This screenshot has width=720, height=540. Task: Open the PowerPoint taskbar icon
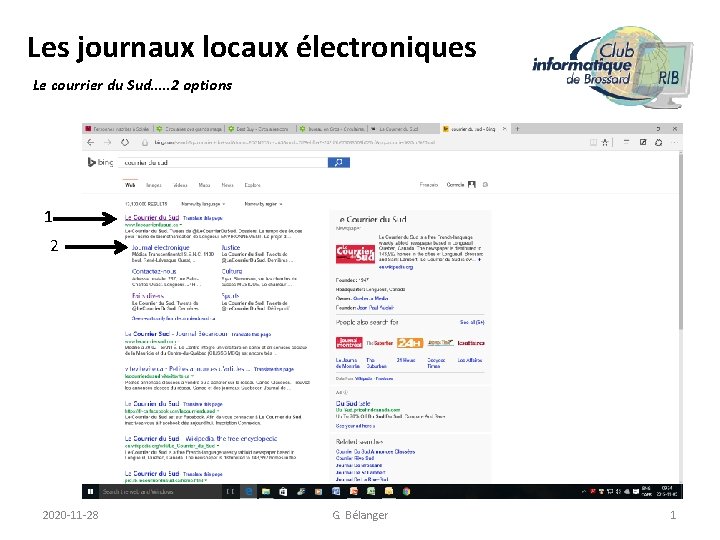pyautogui.click(x=353, y=491)
